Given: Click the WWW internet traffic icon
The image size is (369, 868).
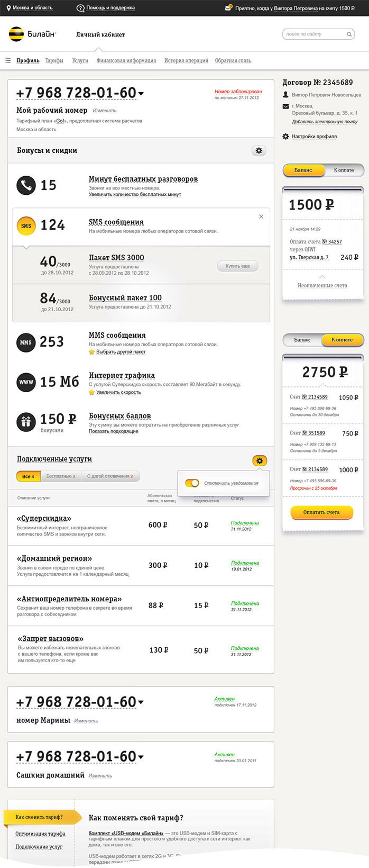Looking at the screenshot, I should click(26, 382).
